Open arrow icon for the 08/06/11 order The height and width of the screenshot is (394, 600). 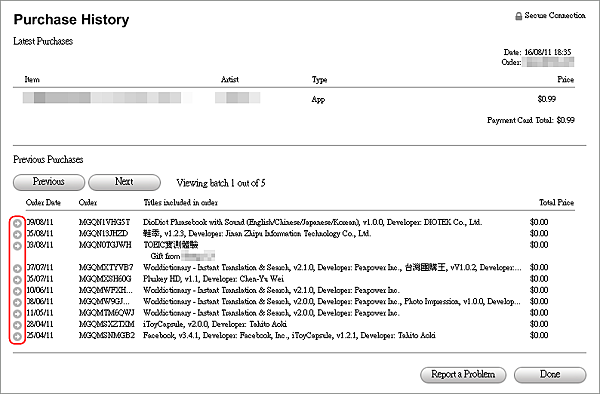(17, 303)
